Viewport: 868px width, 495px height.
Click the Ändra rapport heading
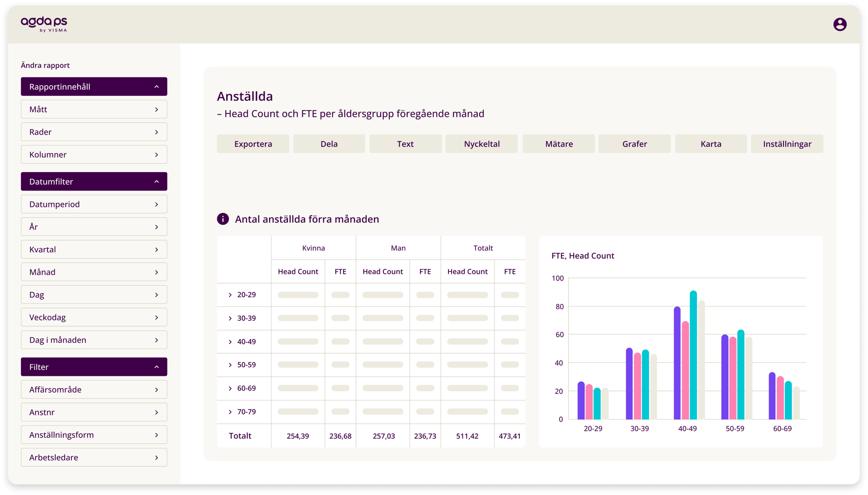44,65
